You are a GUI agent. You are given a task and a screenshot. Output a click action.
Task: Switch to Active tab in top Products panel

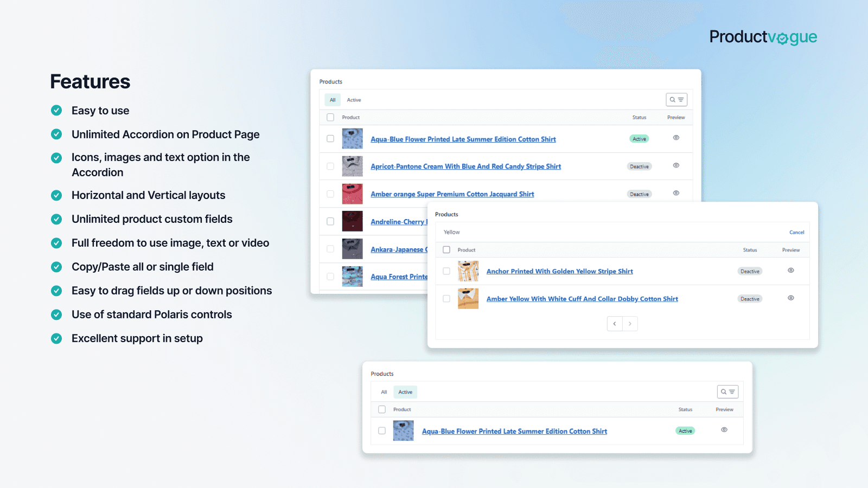coord(354,100)
